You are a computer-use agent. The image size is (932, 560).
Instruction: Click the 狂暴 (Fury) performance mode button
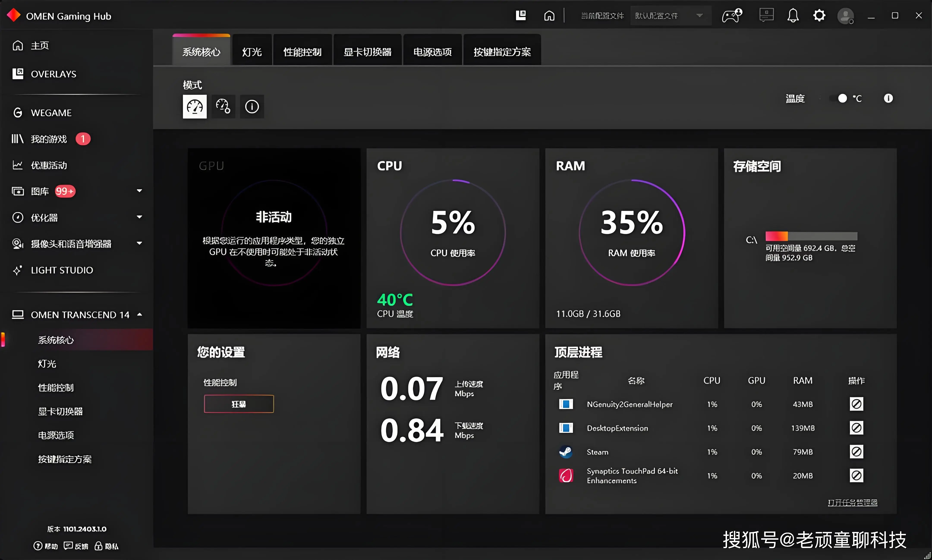point(238,404)
